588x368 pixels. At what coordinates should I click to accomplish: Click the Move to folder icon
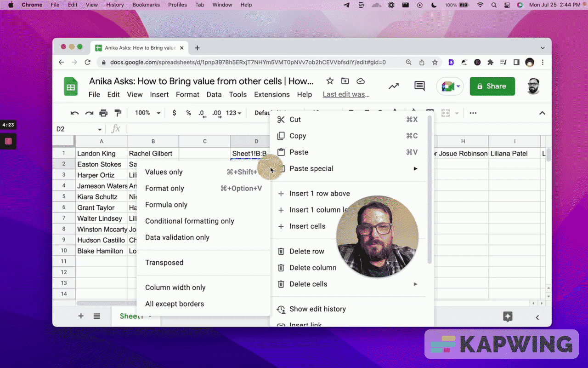(x=345, y=81)
